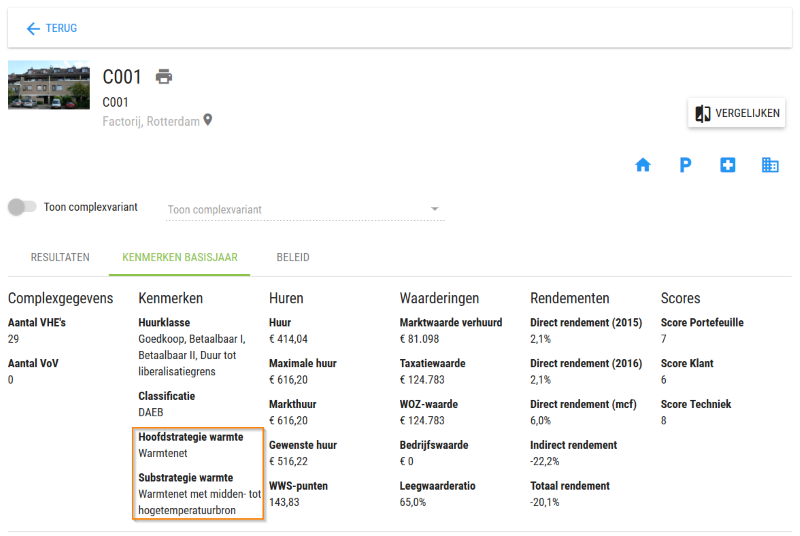Switch to the Beleid tab
Viewport: 800px width, 536px height.
coord(293,258)
